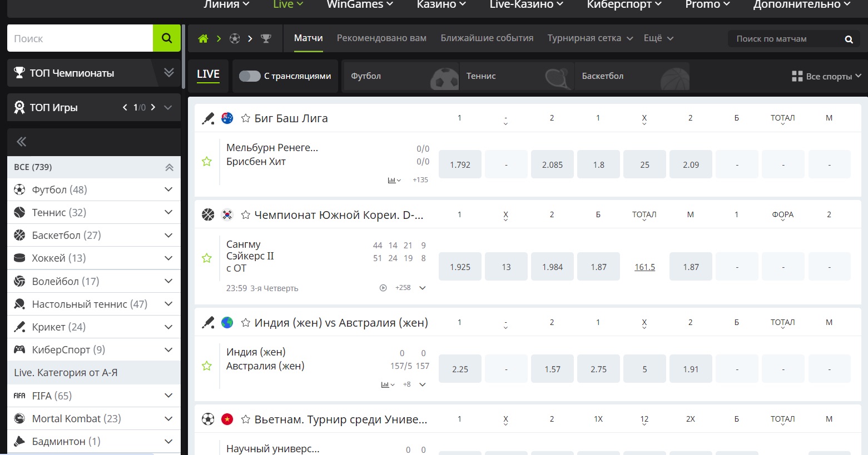Viewport: 868px width, 455px height.
Task: Open the Ещё dropdown
Action: point(658,38)
